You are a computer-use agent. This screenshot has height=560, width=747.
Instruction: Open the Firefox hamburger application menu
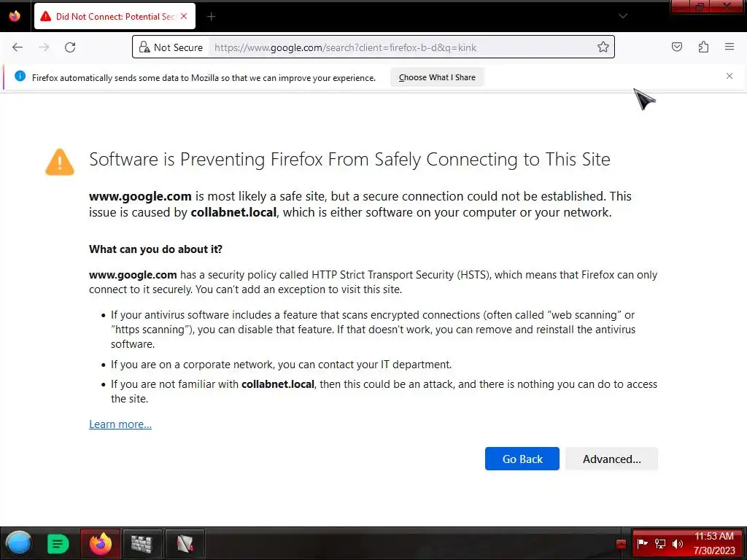(x=729, y=47)
